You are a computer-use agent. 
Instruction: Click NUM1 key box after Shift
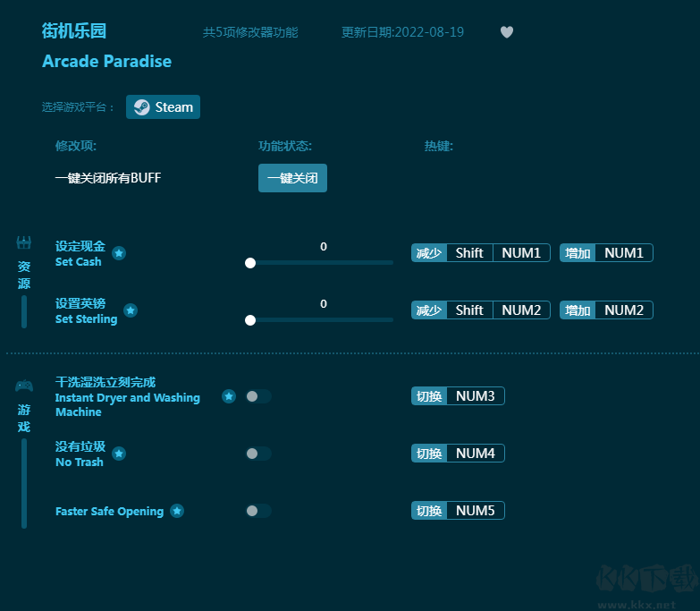[x=521, y=253]
